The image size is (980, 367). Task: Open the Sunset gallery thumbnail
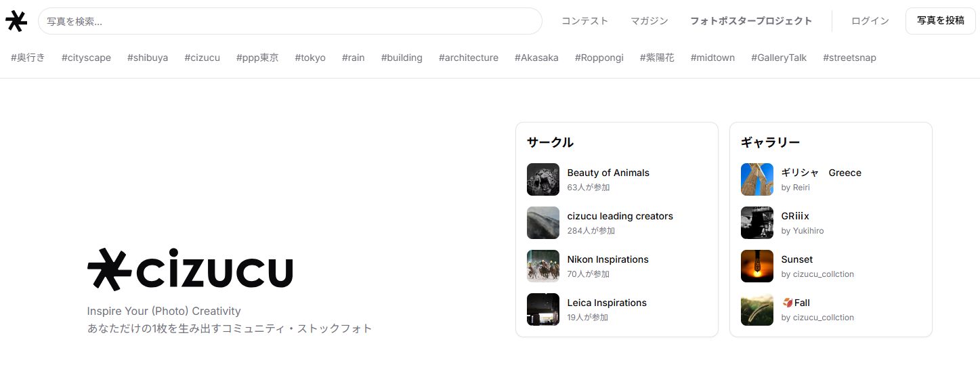(x=757, y=266)
